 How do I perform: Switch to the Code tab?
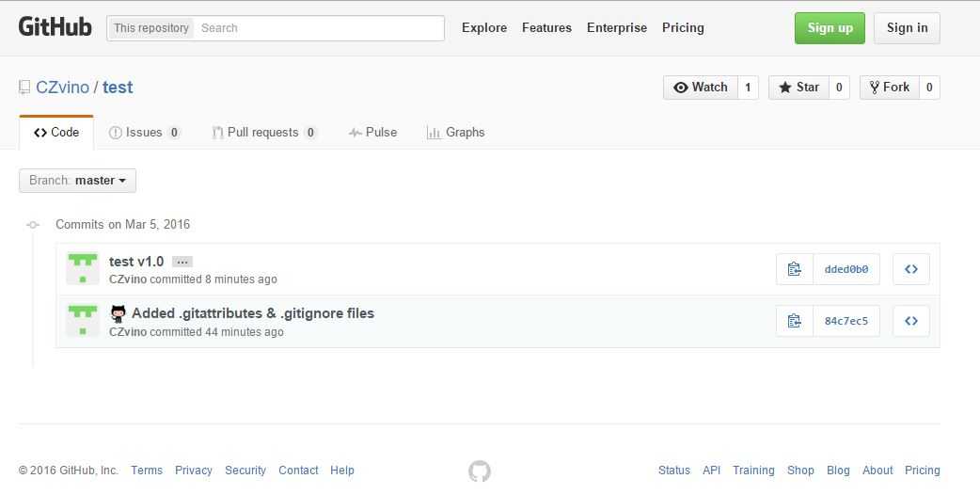pyautogui.click(x=56, y=133)
